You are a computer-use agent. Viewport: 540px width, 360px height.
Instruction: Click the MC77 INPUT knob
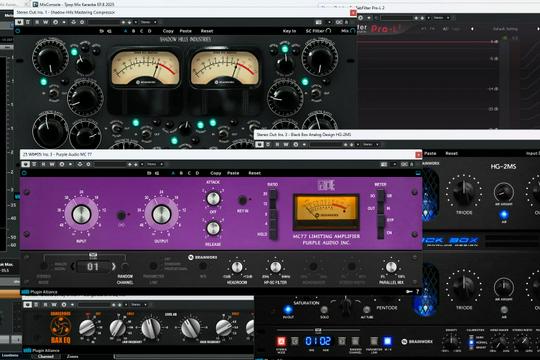click(81, 214)
